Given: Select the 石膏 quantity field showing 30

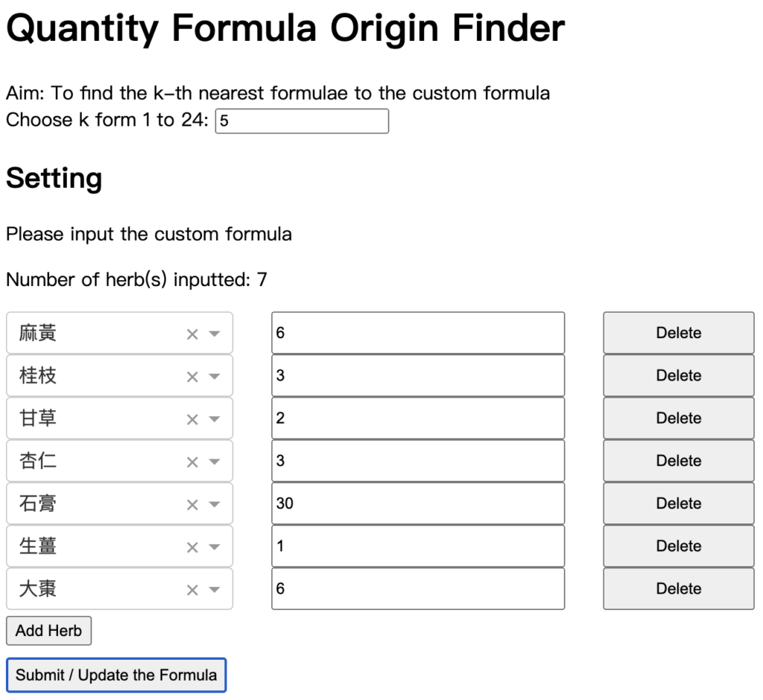Looking at the screenshot, I should (x=418, y=503).
